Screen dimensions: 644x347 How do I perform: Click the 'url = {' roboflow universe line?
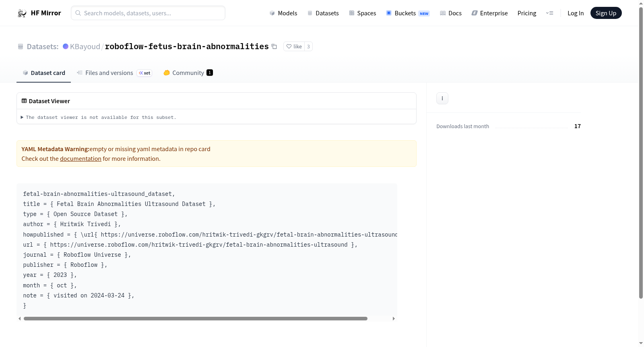pos(190,245)
